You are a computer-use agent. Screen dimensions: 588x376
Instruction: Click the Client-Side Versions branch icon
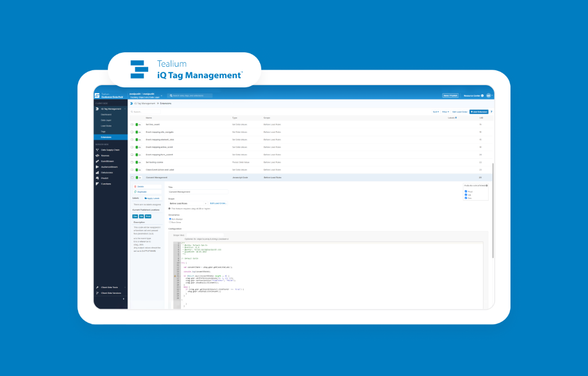(x=97, y=293)
